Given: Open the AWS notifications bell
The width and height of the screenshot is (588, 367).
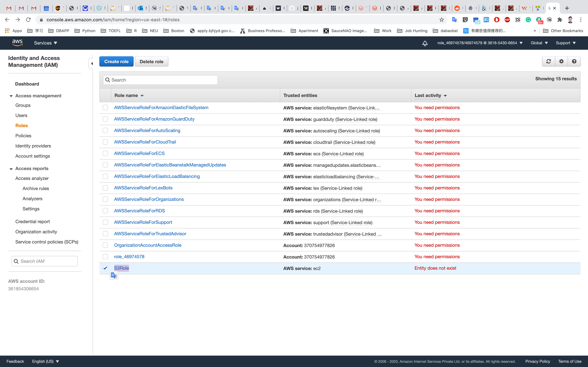Looking at the screenshot, I should [425, 43].
